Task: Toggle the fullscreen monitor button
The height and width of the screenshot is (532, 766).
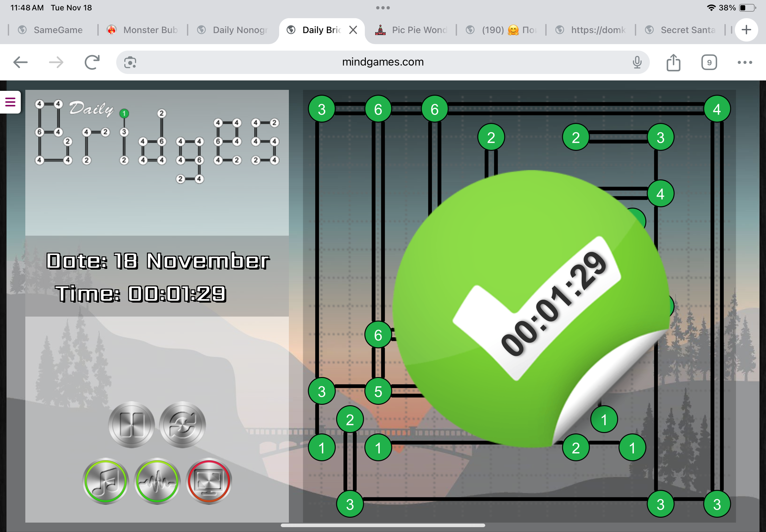Action: click(x=209, y=481)
